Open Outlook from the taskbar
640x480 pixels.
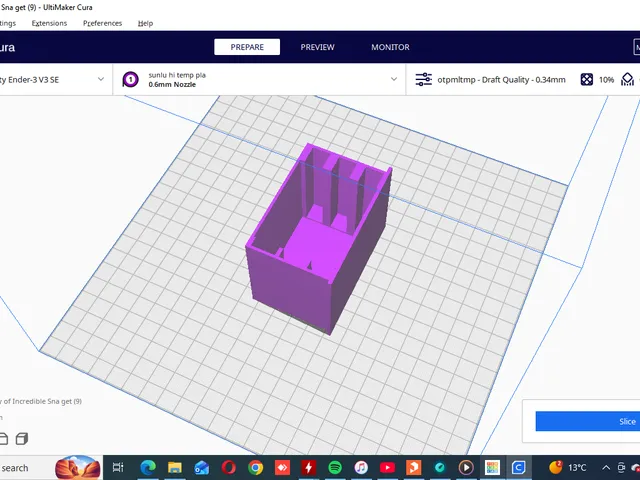click(x=202, y=467)
